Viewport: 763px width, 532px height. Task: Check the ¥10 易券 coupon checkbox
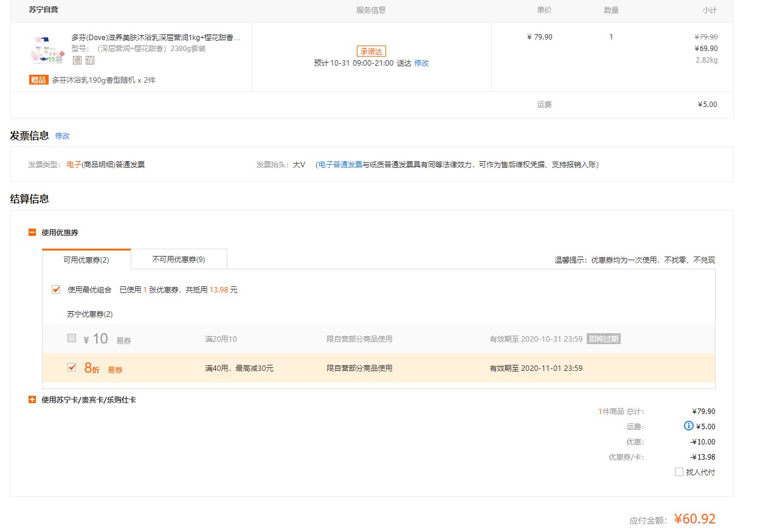tap(72, 338)
